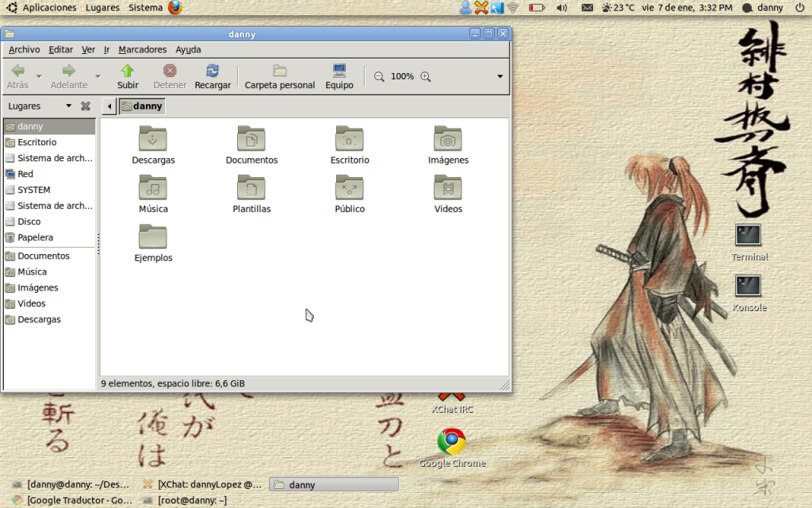
Task: Open Escritorio in the sidebar
Action: click(x=50, y=142)
